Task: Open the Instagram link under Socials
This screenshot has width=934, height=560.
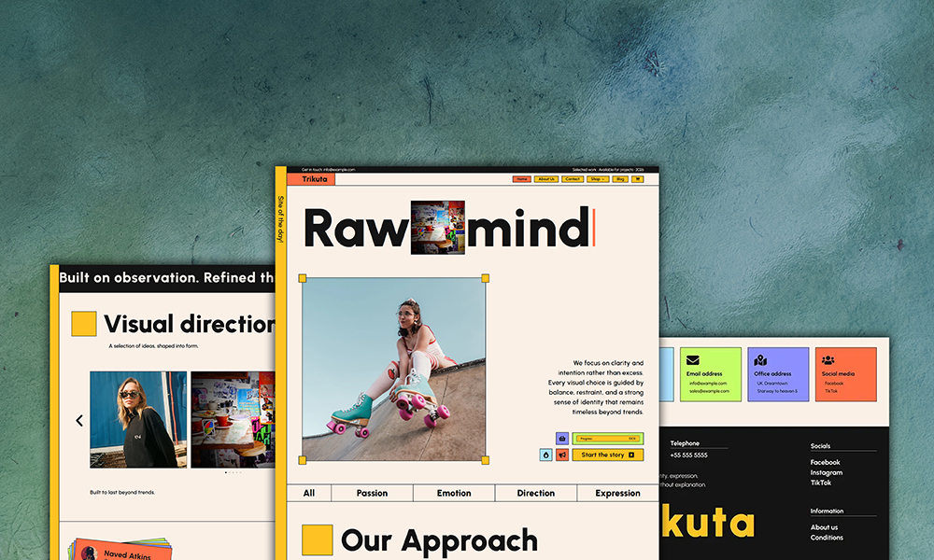Action: click(x=827, y=472)
